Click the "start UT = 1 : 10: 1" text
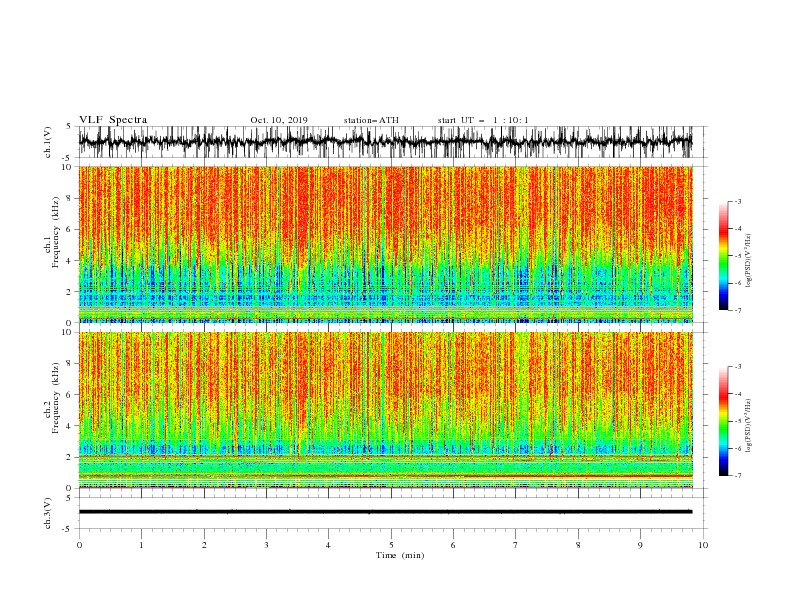792x612 pixels. coord(483,120)
